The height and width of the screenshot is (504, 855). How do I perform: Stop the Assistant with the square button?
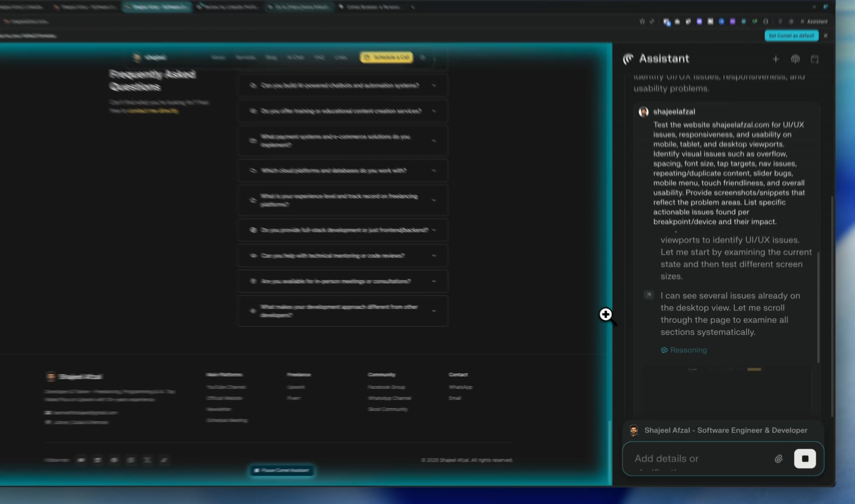point(805,458)
